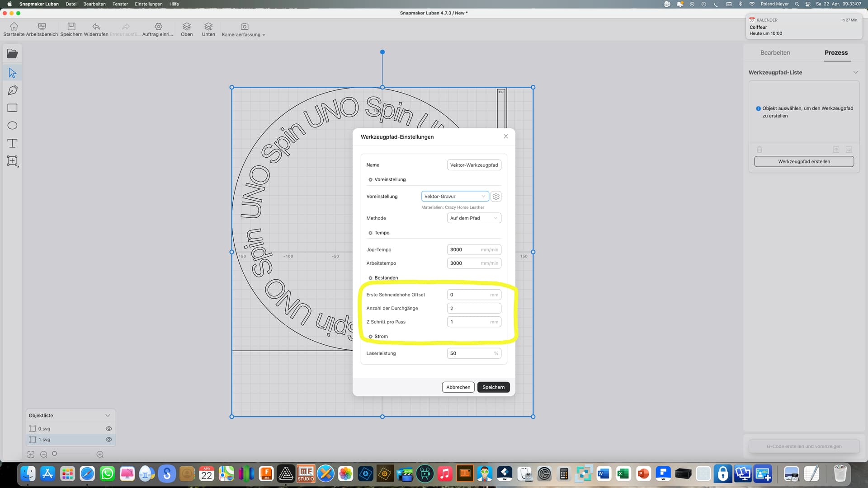The height and width of the screenshot is (488, 868).
Task: Select the Pen drawing tool
Action: tap(13, 90)
